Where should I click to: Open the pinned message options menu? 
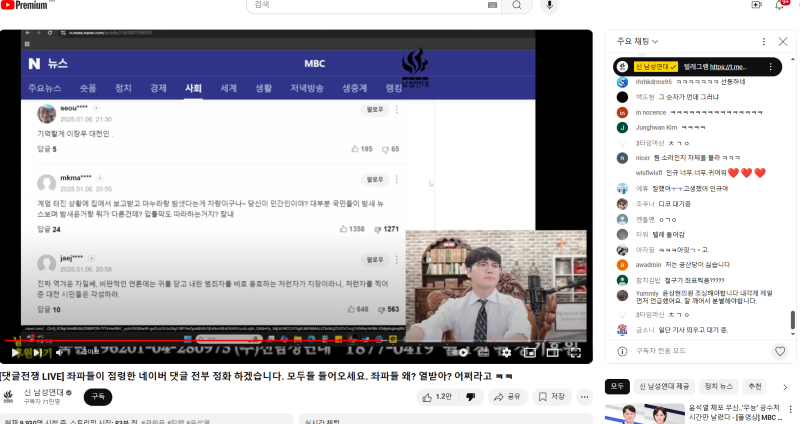pyautogui.click(x=770, y=67)
